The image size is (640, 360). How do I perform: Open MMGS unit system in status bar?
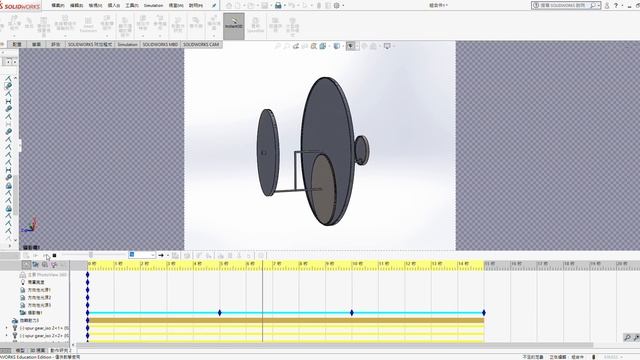point(613,357)
